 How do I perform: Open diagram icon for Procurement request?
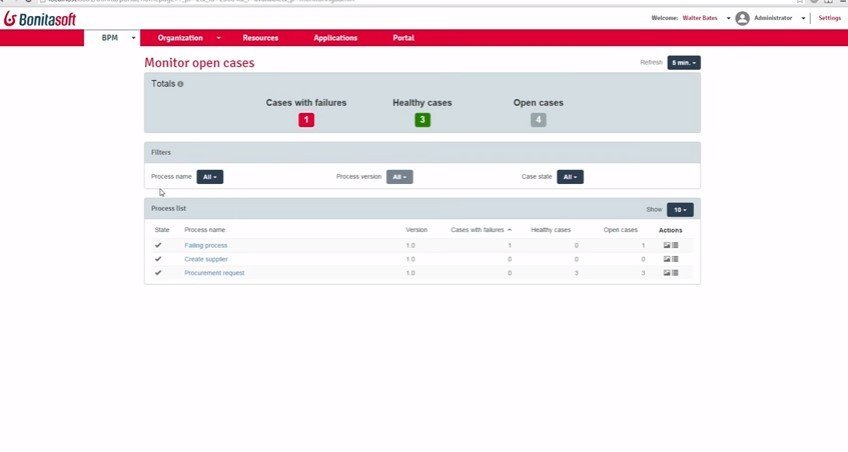tap(667, 273)
